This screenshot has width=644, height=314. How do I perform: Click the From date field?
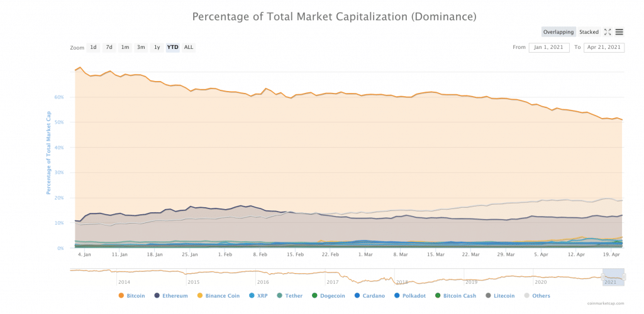pyautogui.click(x=549, y=47)
